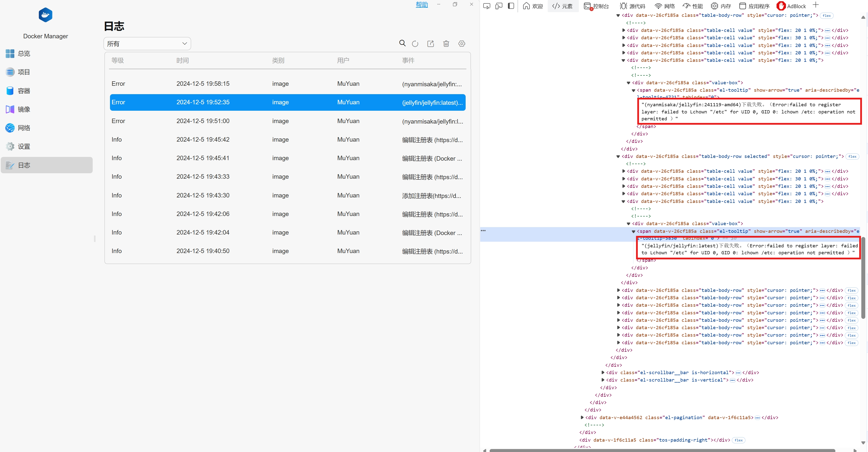Open the 容器 sidebar item
The height and width of the screenshot is (452, 868).
(x=23, y=91)
